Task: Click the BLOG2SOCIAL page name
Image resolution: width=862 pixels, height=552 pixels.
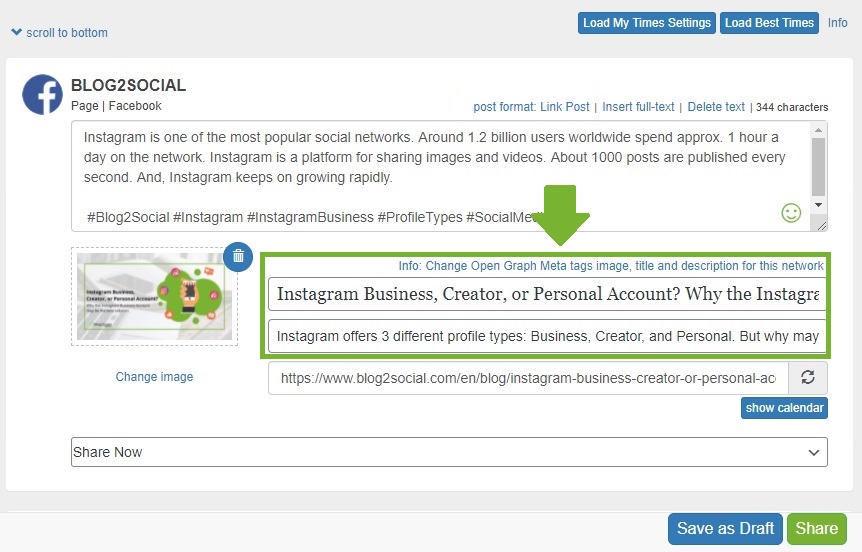Action: [x=129, y=85]
